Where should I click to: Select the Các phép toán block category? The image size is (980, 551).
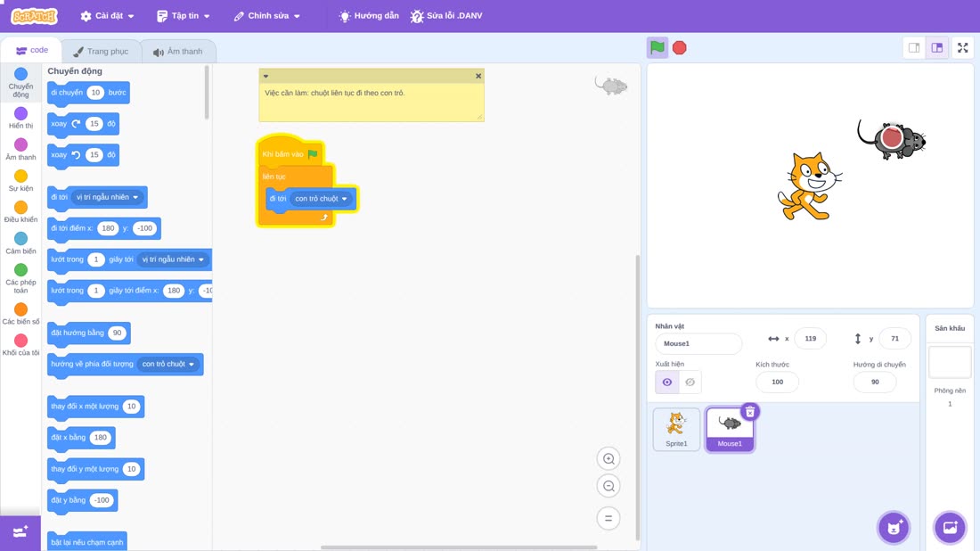click(x=20, y=278)
